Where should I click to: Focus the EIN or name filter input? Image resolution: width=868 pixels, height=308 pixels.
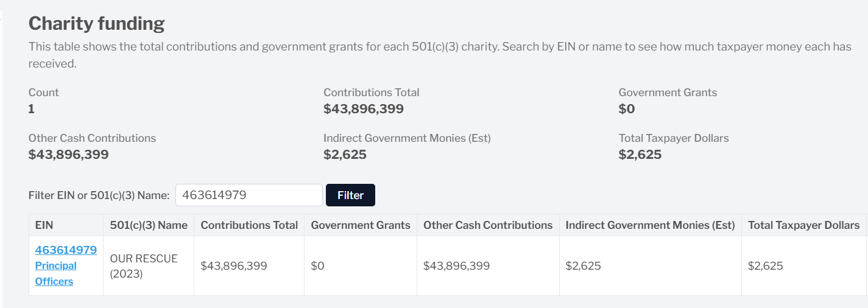point(249,195)
